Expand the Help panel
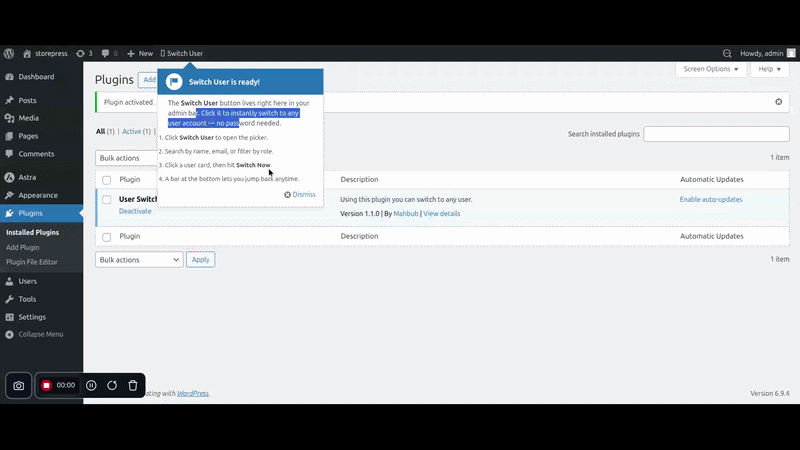Screen dimensions: 800x450 click(x=769, y=69)
